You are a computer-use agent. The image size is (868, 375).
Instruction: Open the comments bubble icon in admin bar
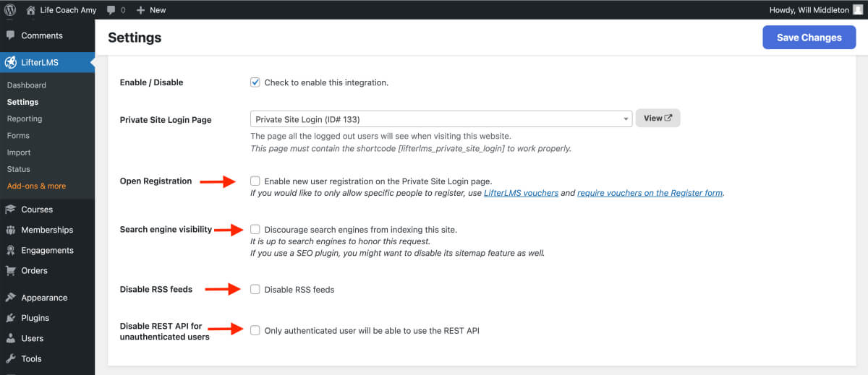[x=110, y=10]
